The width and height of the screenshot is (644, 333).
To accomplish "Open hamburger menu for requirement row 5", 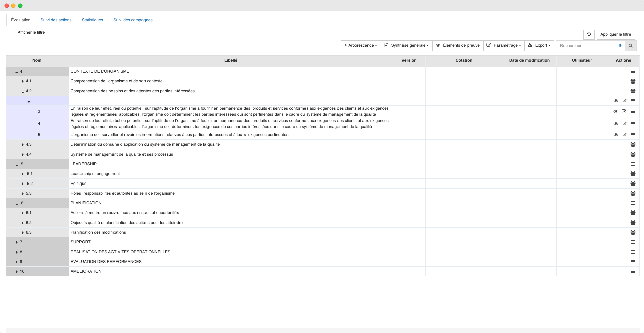I will pos(633,135).
